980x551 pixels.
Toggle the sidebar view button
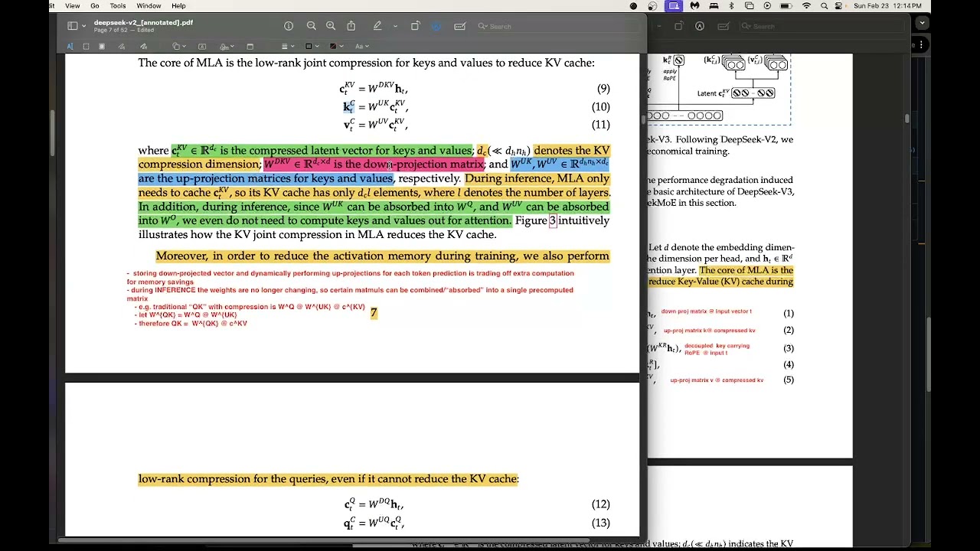pos(72,26)
